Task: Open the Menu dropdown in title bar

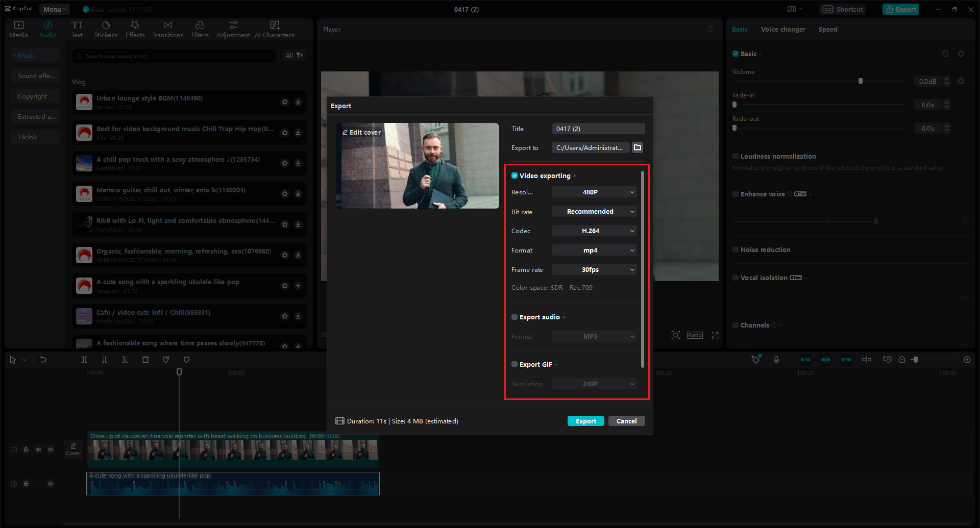Action: point(55,9)
